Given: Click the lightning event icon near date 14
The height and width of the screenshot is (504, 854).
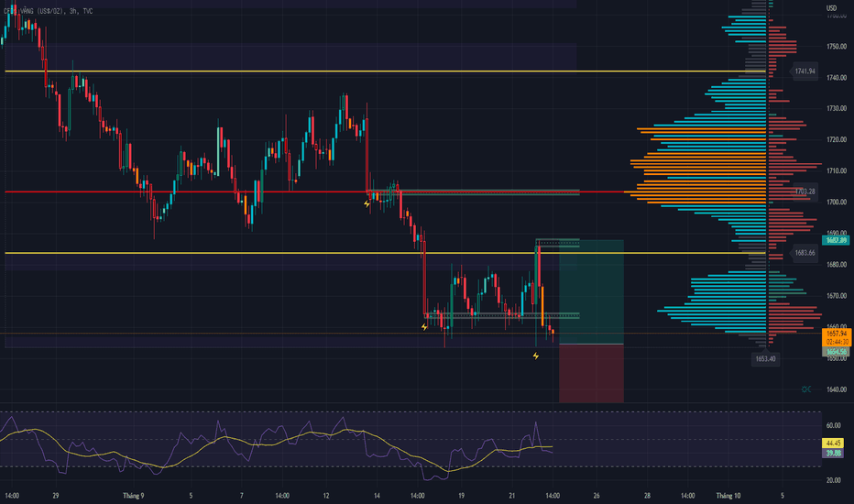Looking at the screenshot, I should (x=367, y=203).
